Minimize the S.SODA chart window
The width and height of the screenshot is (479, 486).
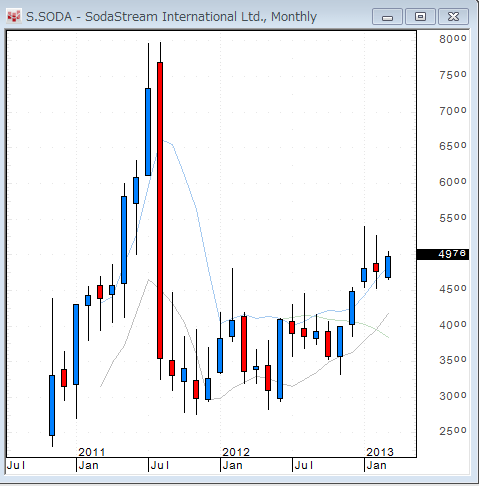387,17
